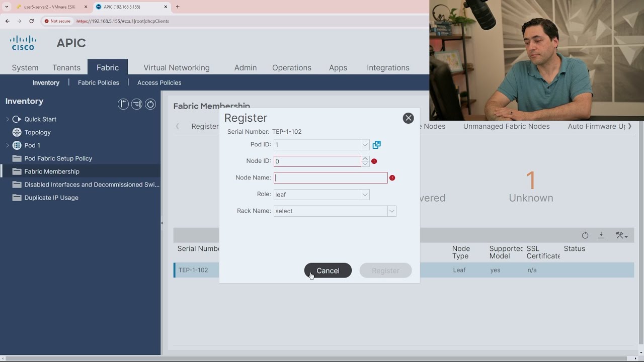Select the Fabric Policies submenu
The width and height of the screenshot is (644, 362).
tap(99, 82)
